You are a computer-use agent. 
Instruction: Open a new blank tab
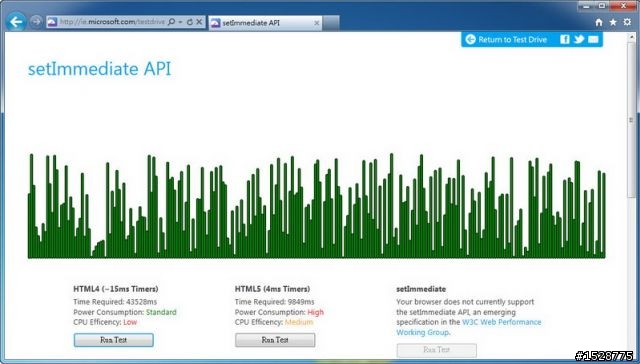tap(331, 23)
